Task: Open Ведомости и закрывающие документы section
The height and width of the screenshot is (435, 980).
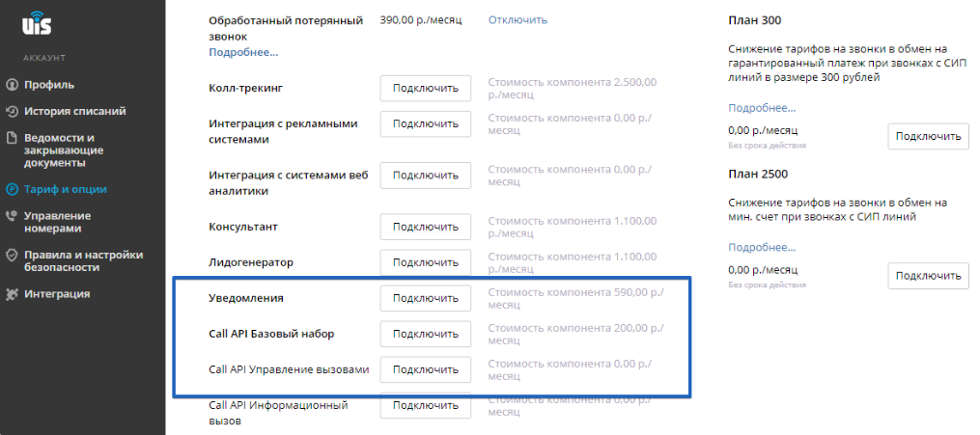Action: click(64, 150)
